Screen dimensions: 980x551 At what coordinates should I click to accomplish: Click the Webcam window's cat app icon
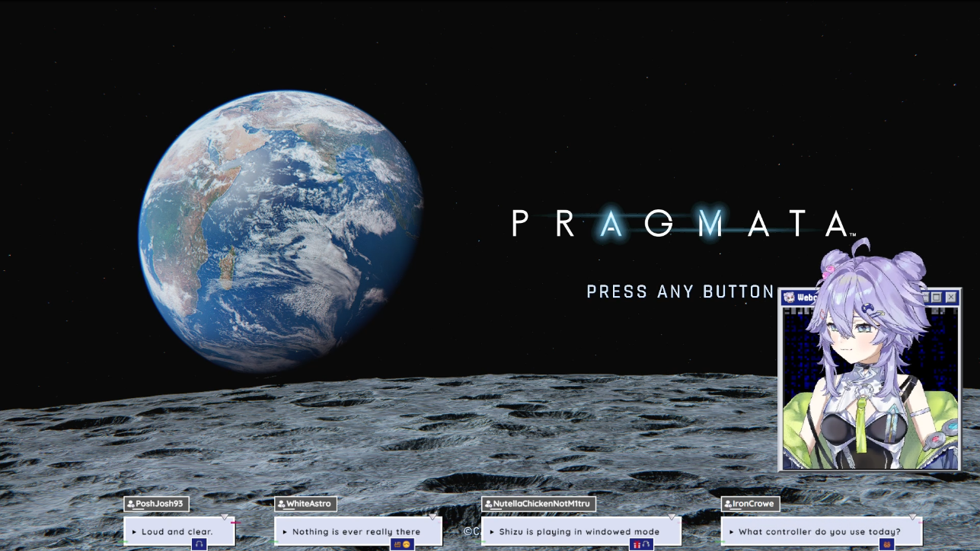tap(789, 297)
